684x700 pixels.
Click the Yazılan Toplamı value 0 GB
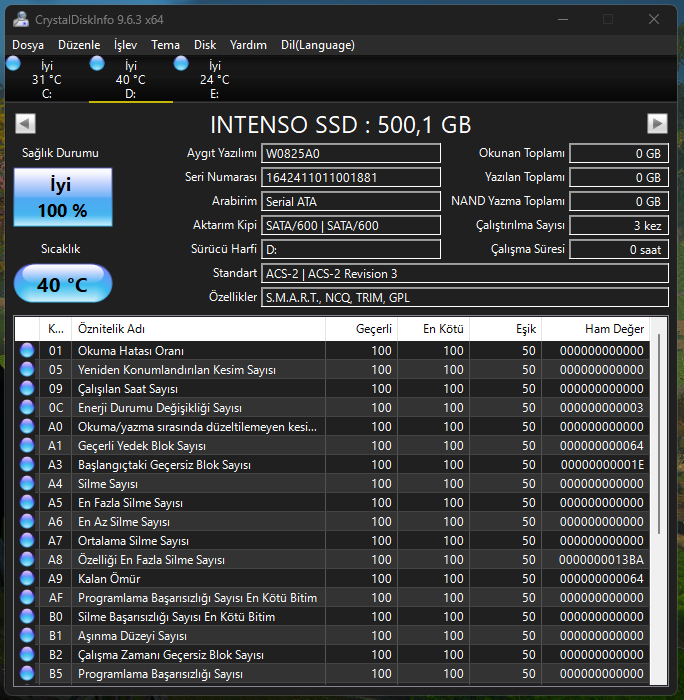[x=619, y=178]
